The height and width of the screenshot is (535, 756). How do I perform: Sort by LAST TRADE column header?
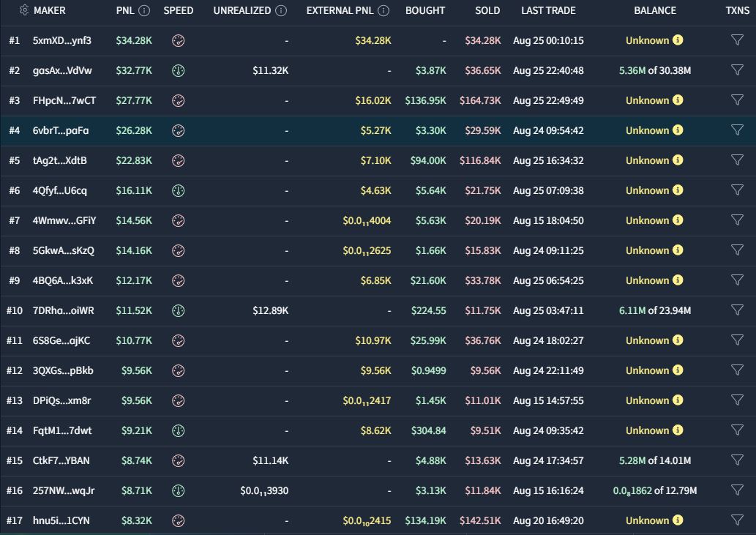pyautogui.click(x=548, y=10)
